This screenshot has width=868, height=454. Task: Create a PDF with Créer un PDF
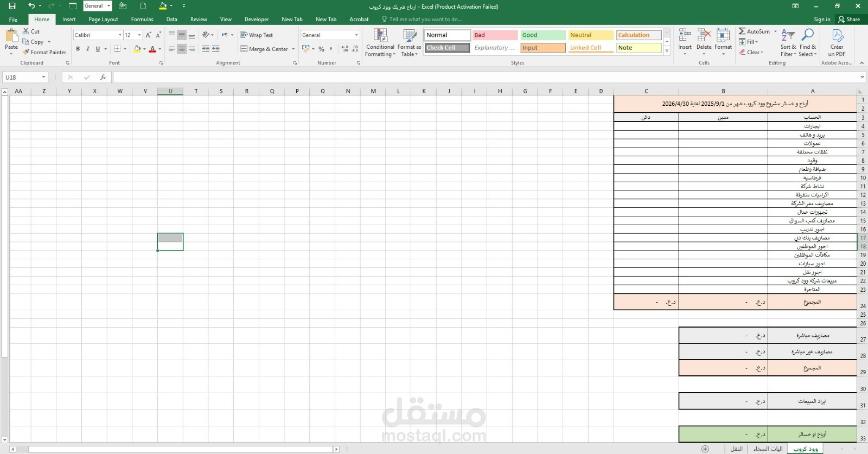[837, 43]
